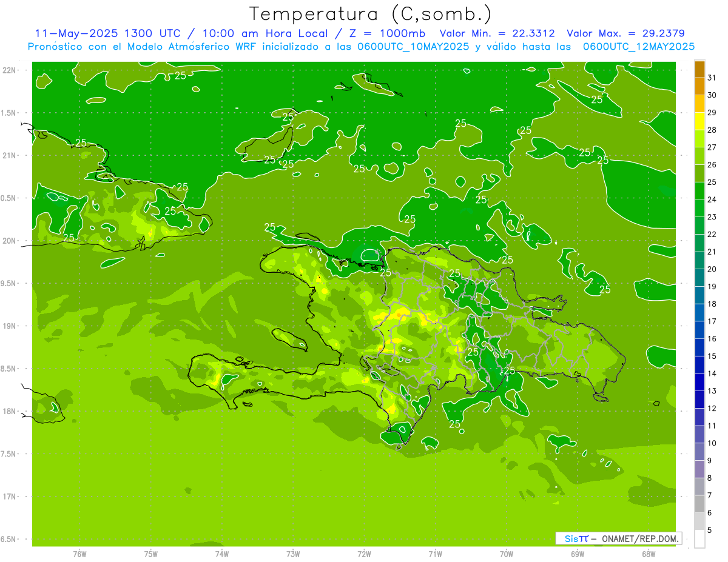The width and height of the screenshot is (728, 562).
Task: Click the "17N" latitude label
Action: (x=8, y=497)
